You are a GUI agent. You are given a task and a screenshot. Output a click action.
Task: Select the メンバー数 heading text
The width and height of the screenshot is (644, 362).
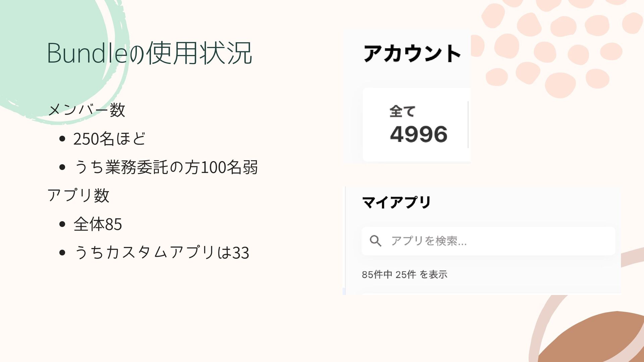click(87, 110)
